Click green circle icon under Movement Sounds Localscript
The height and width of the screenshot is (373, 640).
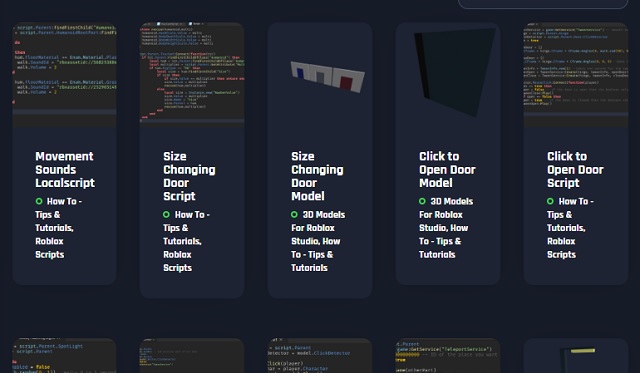(39, 201)
